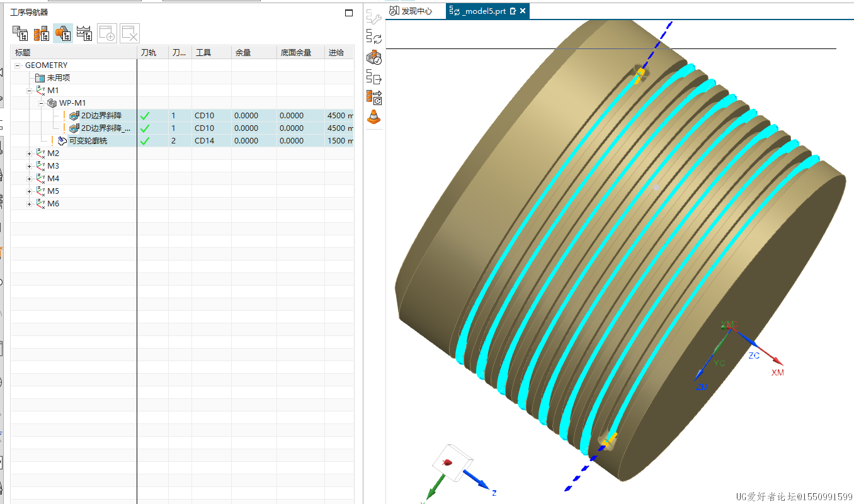The image size is (854, 504).
Task: Click the GEOMETRY label
Action: [46, 65]
